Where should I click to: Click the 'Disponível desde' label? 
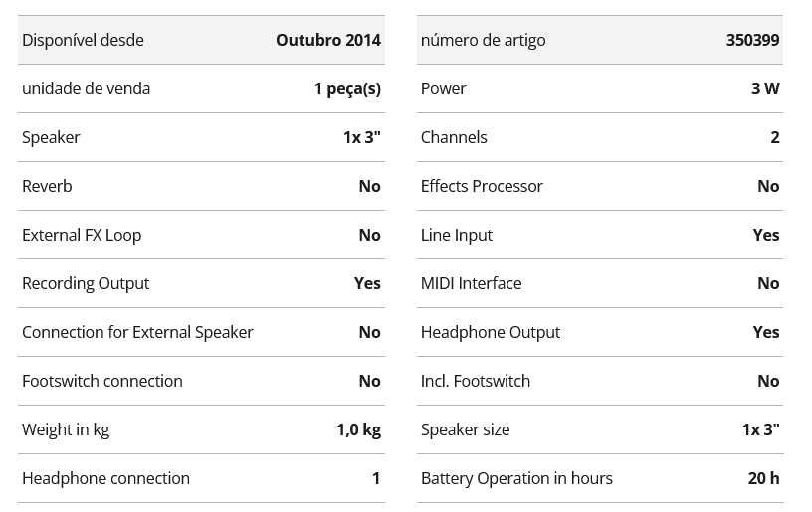(x=83, y=40)
